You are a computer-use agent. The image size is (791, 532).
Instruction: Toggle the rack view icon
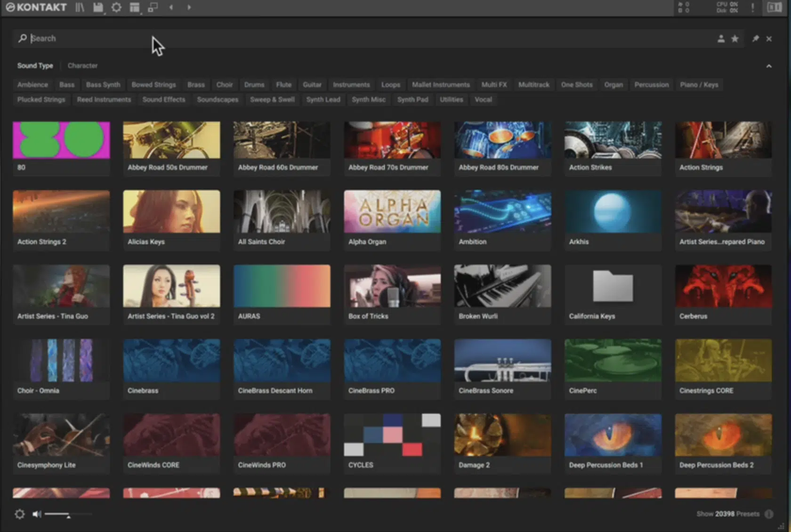coord(135,8)
